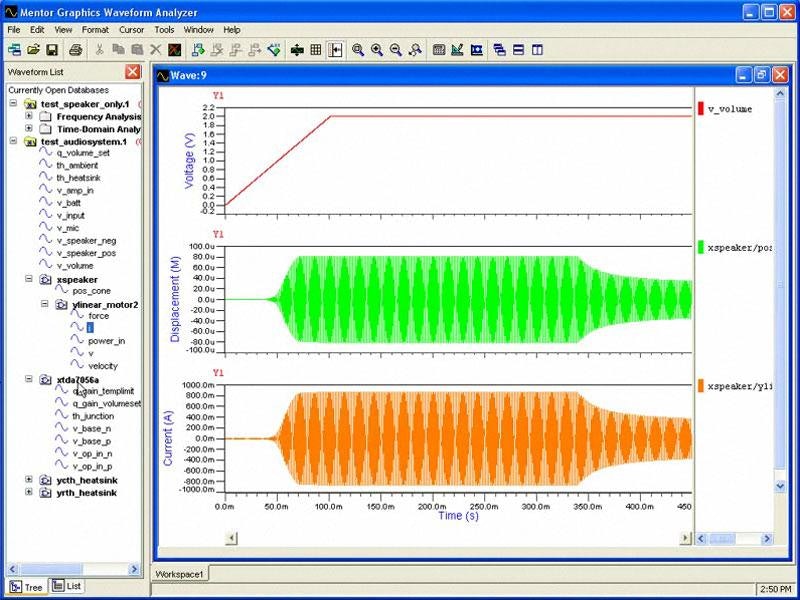This screenshot has width=800, height=600.
Task: Expand the ycth_heatsink node
Action: pyautogui.click(x=29, y=480)
